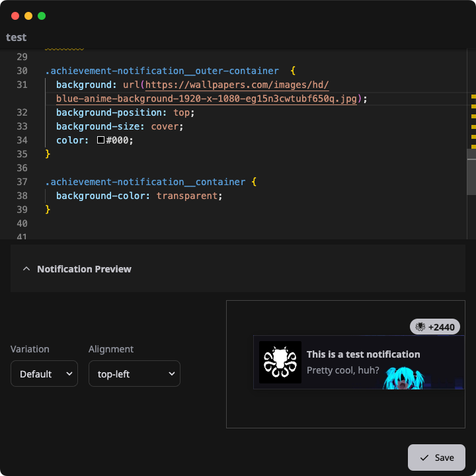Image resolution: width=476 pixels, height=476 pixels.
Task: Collapse the Notification Preview section chevron
Action: [x=26, y=269]
